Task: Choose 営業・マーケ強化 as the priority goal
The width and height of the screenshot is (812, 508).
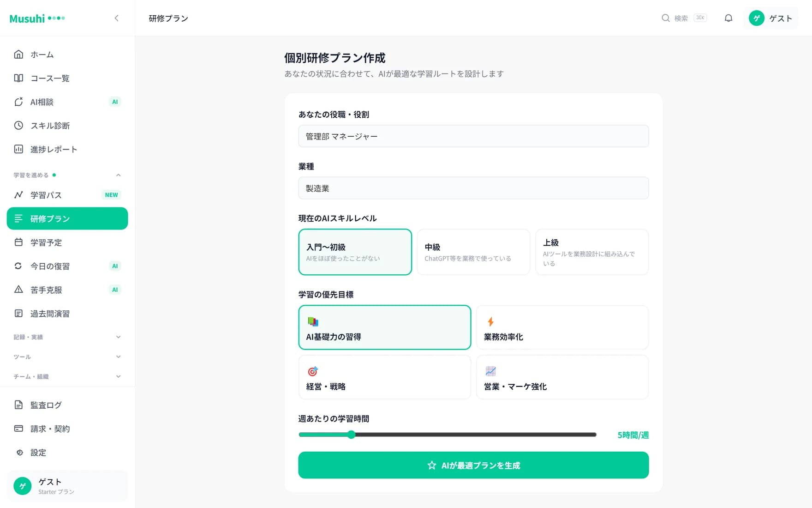Action: pos(562,377)
